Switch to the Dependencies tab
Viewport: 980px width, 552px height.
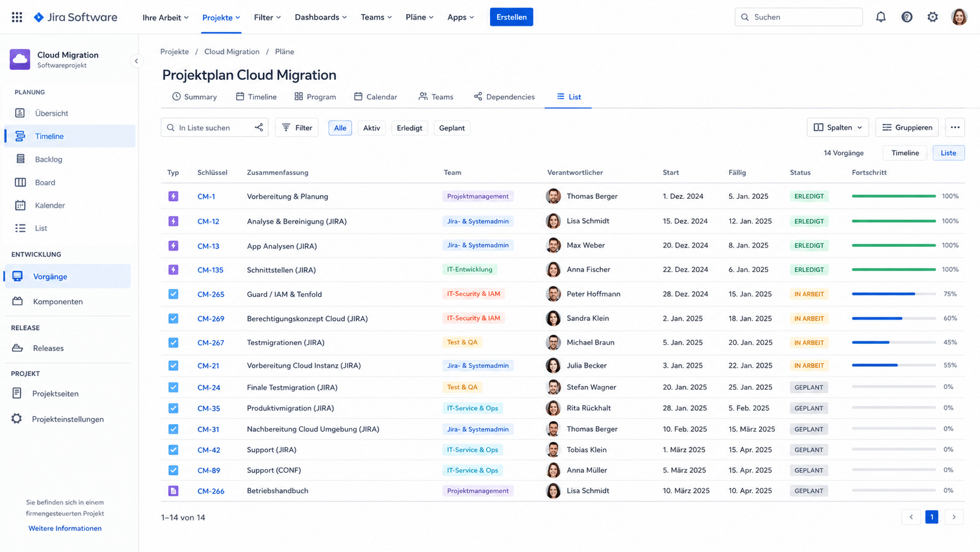[504, 97]
